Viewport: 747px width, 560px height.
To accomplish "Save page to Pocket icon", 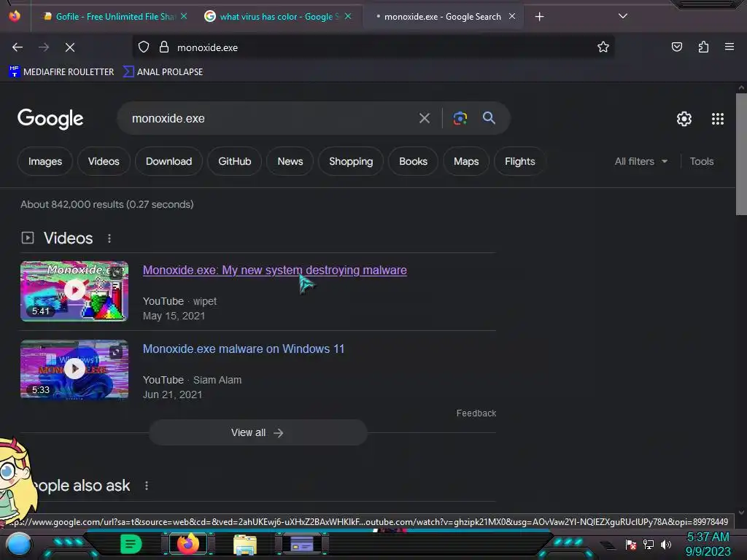I will (x=676, y=47).
